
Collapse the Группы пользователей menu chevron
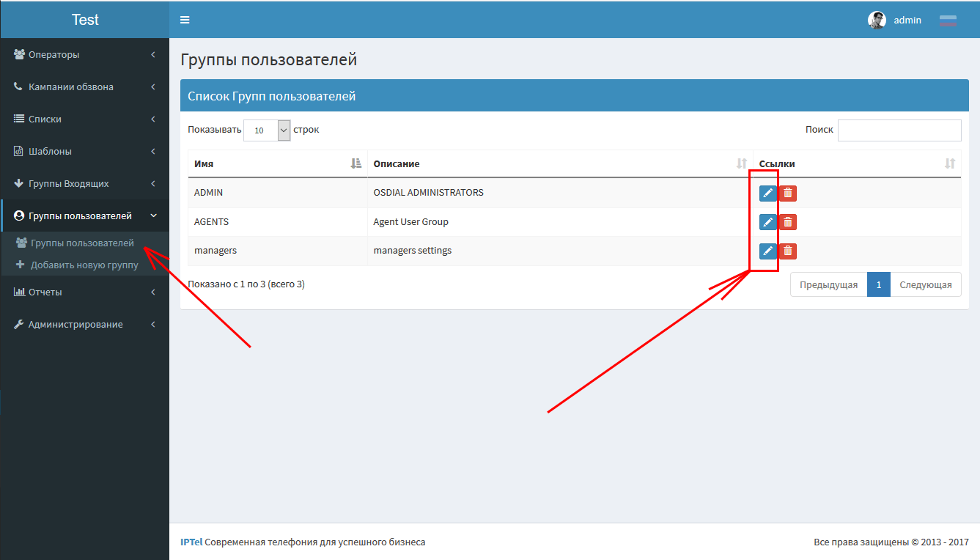pyautogui.click(x=153, y=215)
